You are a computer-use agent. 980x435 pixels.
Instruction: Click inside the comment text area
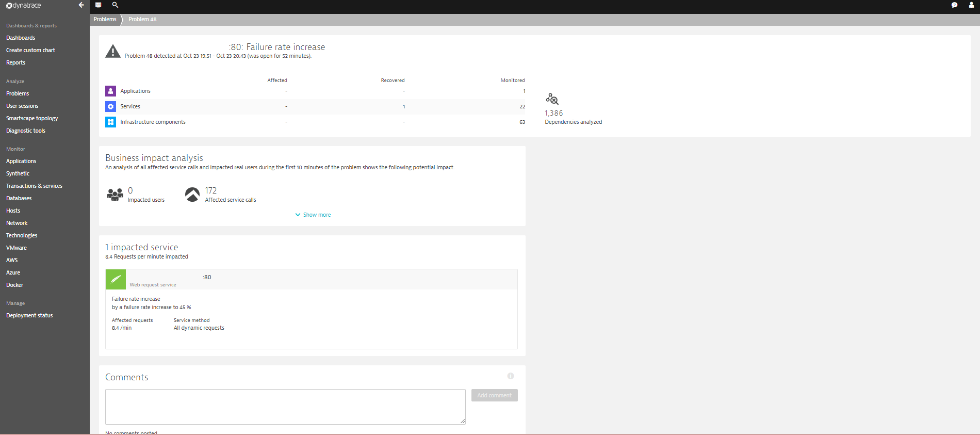coord(285,407)
